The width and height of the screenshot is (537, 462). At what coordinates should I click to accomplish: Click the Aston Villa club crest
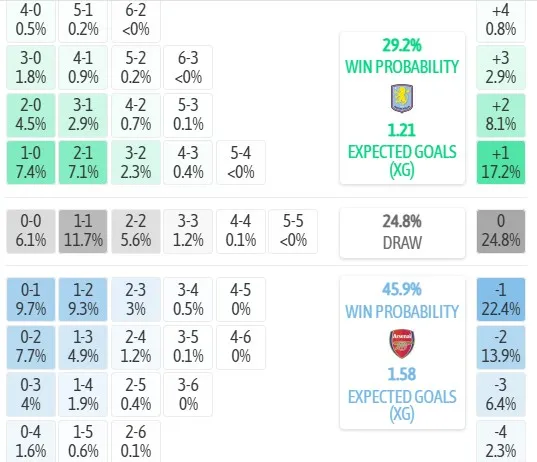click(402, 99)
